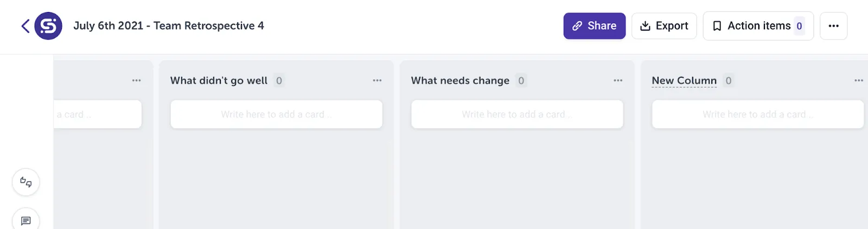Click the New Column title to rename
The image size is (868, 229).
(x=684, y=81)
